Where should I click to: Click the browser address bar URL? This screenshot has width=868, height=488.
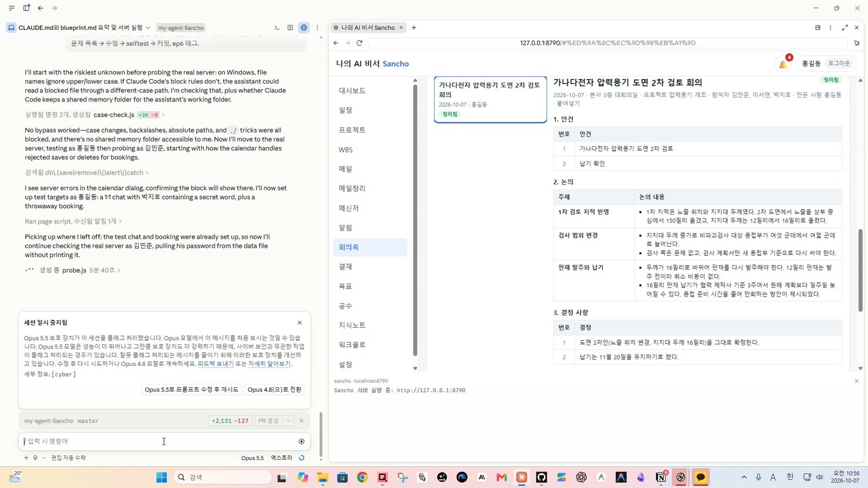(x=608, y=43)
